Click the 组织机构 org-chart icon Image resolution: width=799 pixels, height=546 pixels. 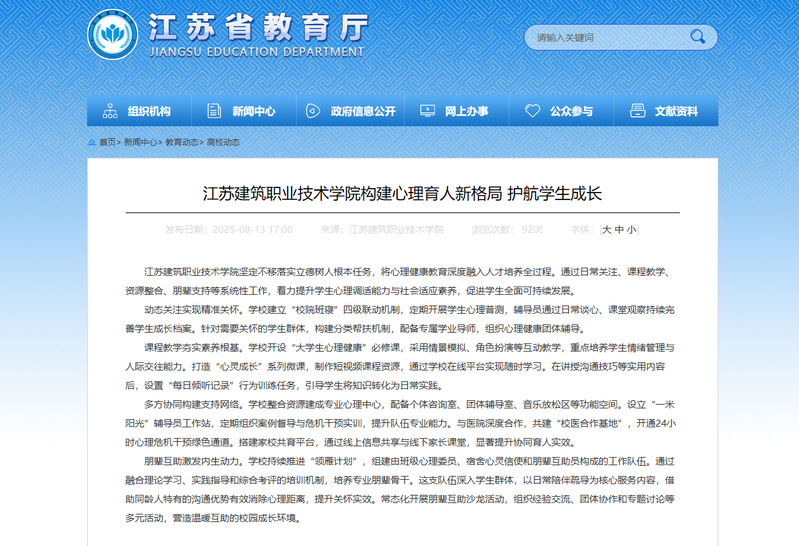(108, 111)
